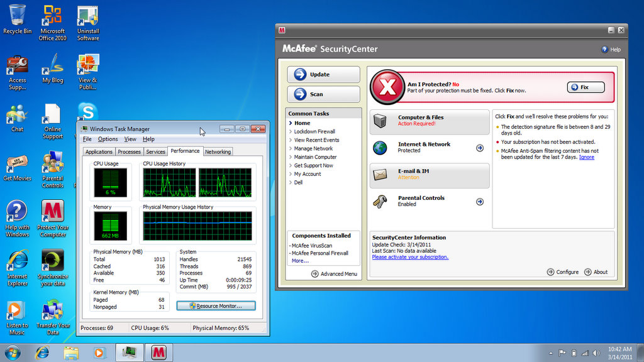Select the Transfer Your Data desktop icon
The image size is (644, 362).
[x=53, y=317]
